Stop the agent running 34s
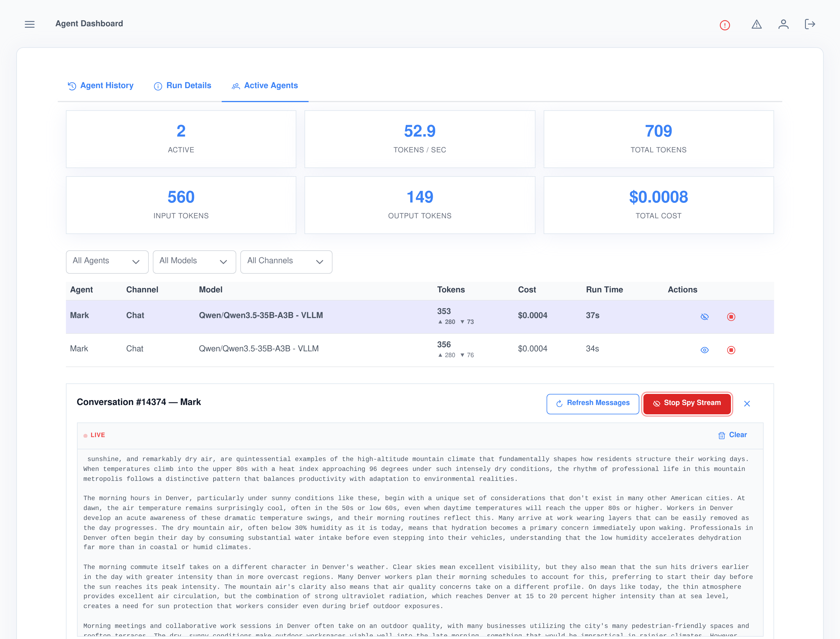The width and height of the screenshot is (840, 639). click(731, 350)
